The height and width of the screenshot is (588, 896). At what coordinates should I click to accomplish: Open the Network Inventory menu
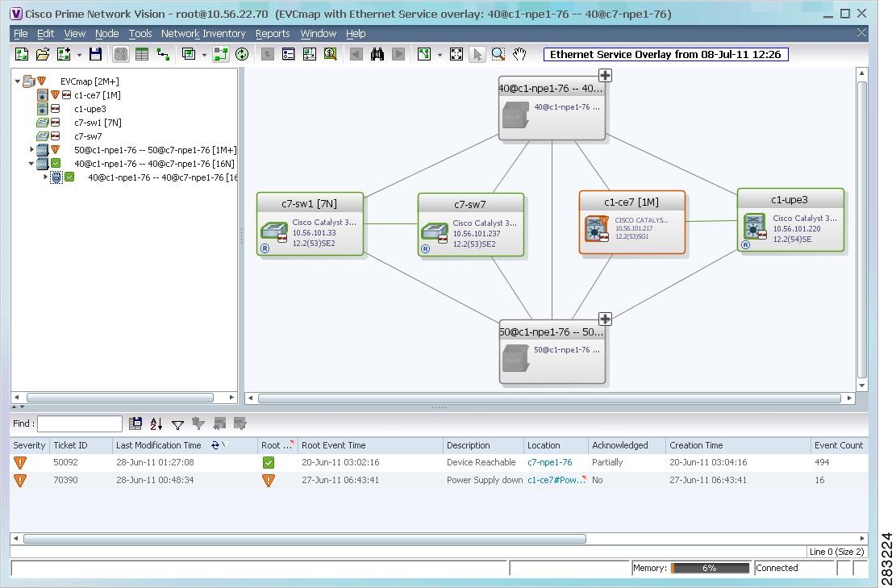tap(203, 34)
